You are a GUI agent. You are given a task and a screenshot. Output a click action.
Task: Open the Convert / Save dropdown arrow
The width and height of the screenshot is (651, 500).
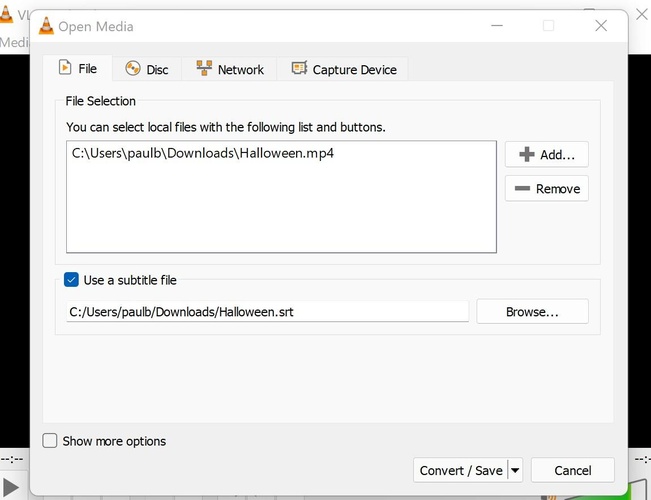[515, 470]
